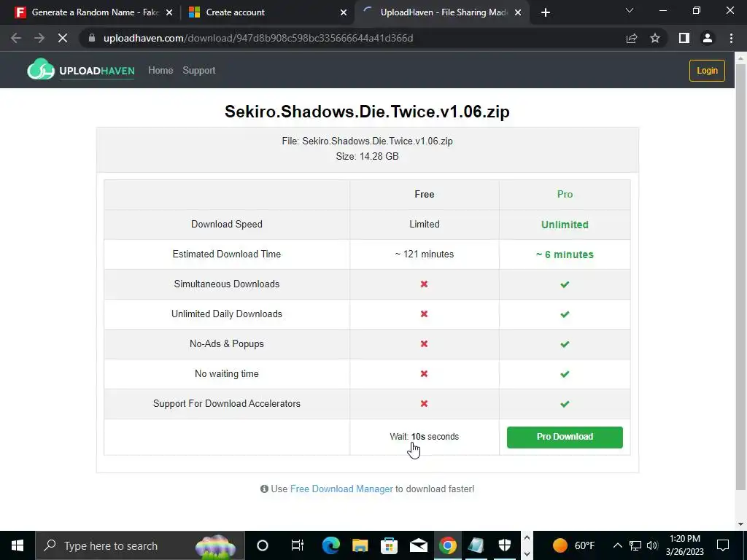Click the 'Download Speed' row label
Screen dimensions: 747x560
pos(227,225)
